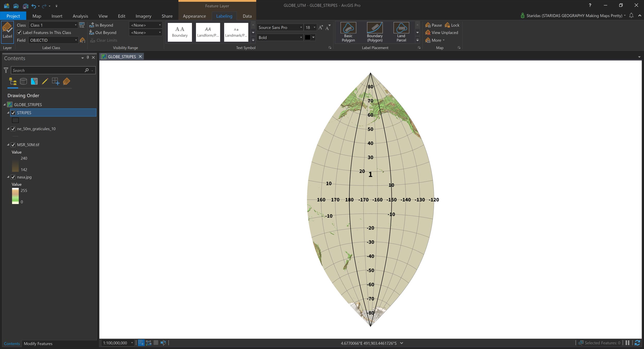This screenshot has height=349, width=644.
Task: Select Basic Polygon label placement
Action: pos(348,32)
